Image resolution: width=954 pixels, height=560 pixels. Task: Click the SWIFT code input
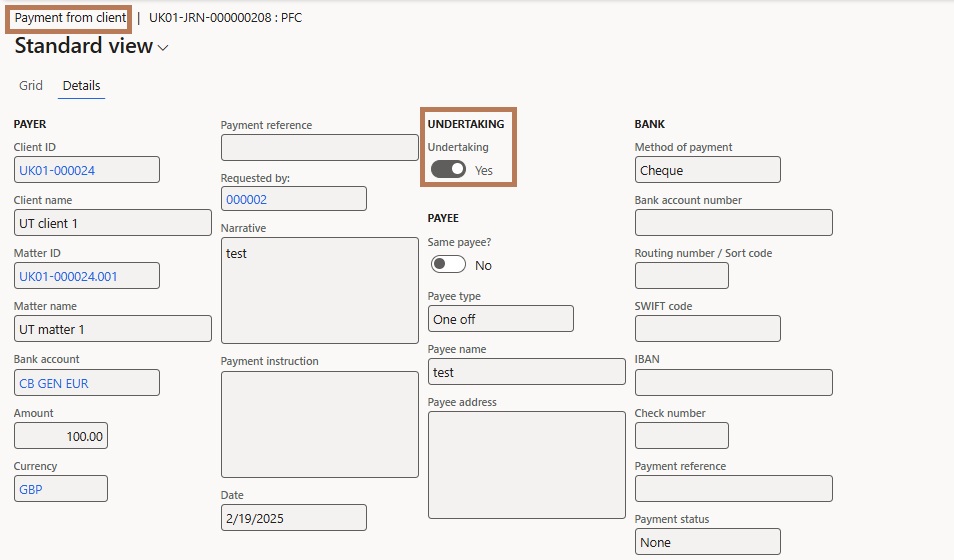(708, 329)
